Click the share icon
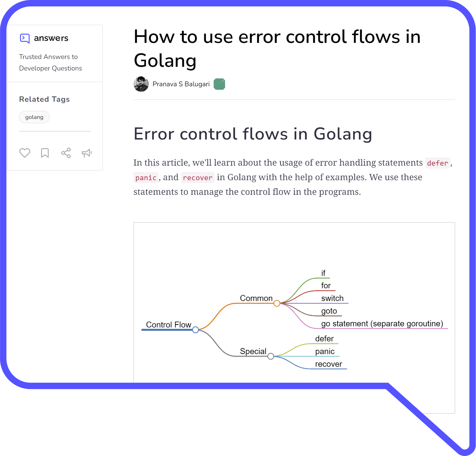Screen dimensions: 476x456 point(66,153)
